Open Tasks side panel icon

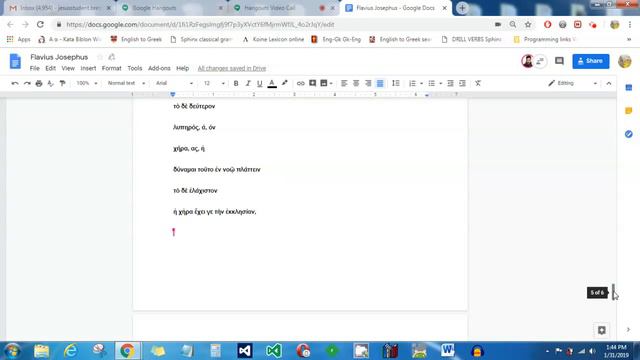click(x=629, y=134)
